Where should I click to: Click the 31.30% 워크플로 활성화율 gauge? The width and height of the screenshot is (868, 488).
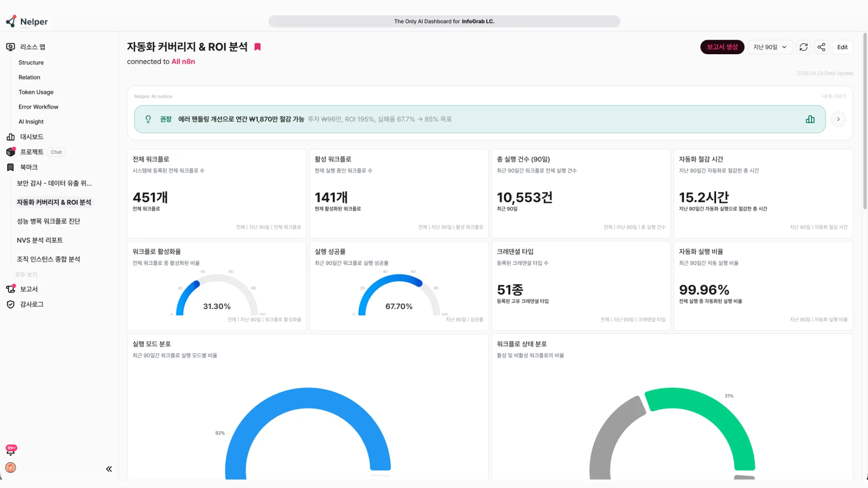tap(217, 295)
